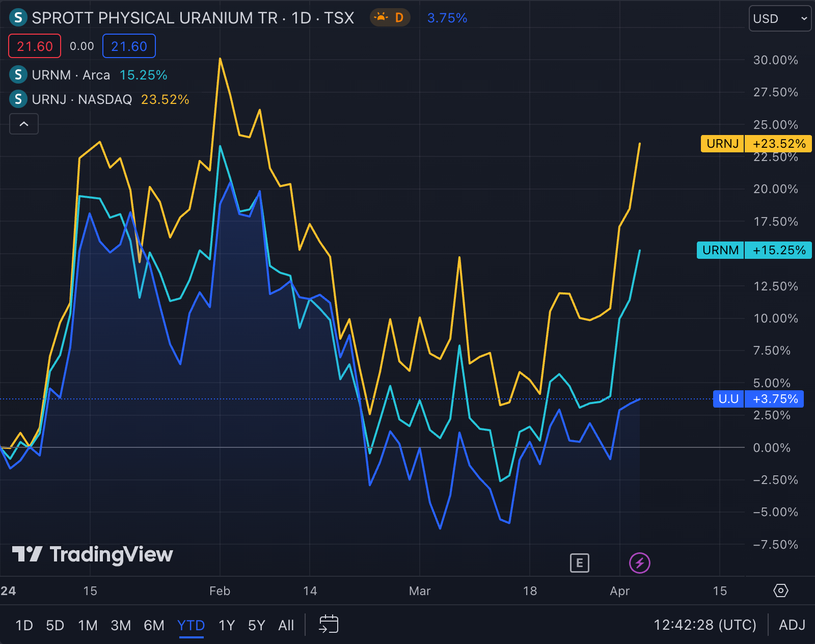Click the SPROTT PHYSICAL URANIUM TR title

[x=155, y=18]
